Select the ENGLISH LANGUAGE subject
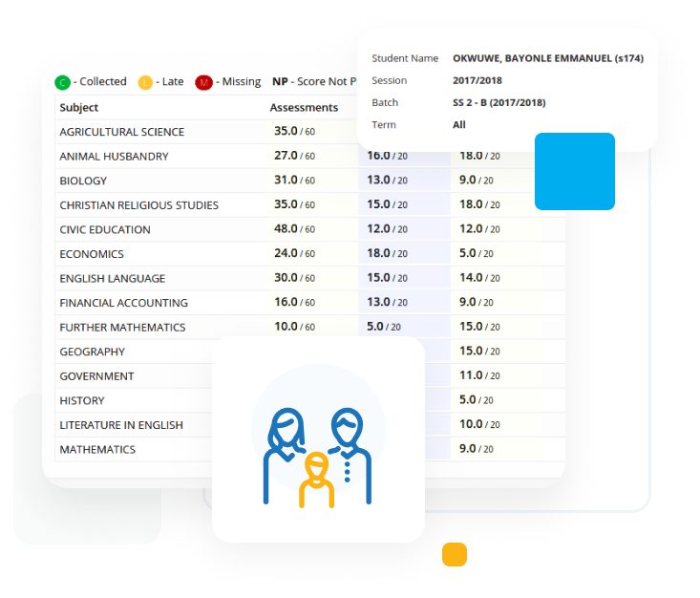This screenshot has height=598, width=700. pos(309,278)
